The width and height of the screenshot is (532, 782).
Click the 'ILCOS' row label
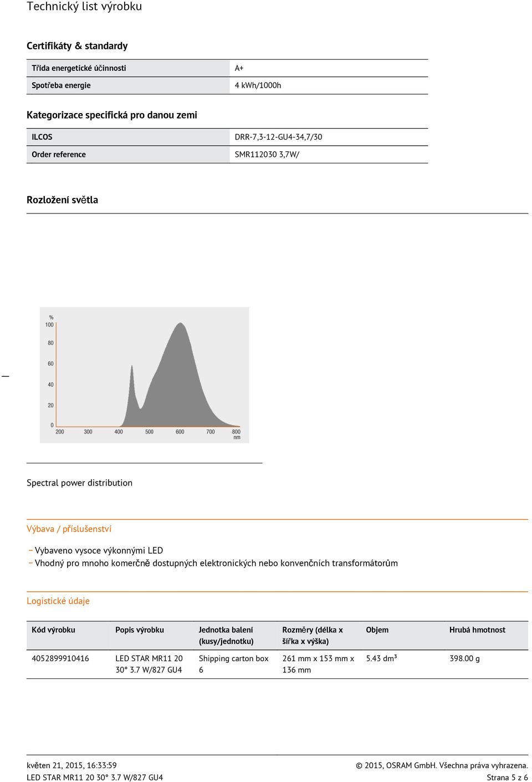point(42,137)
